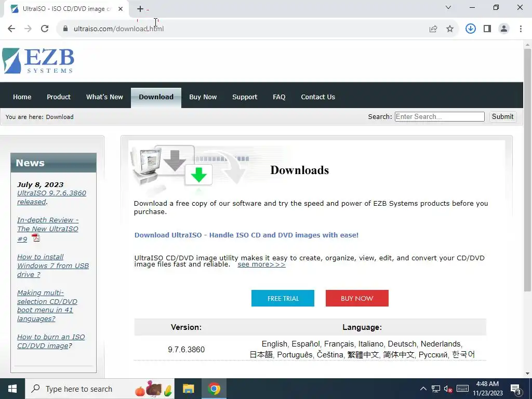Open tab search chevron in title bar
This screenshot has width=532, height=399.
coord(448,7)
